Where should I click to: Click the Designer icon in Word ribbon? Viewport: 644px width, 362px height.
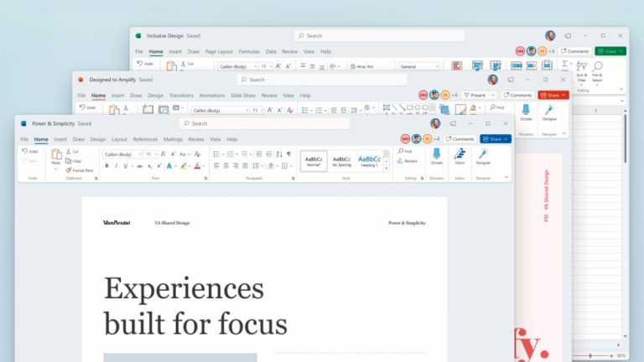(483, 154)
